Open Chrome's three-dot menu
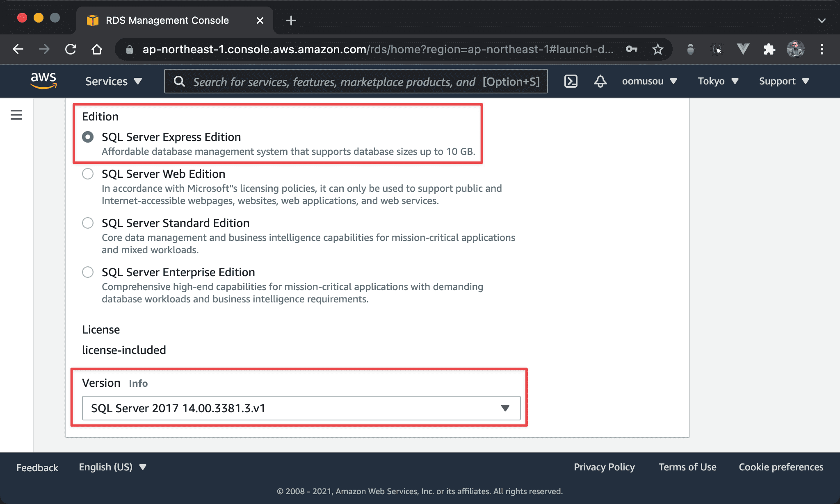This screenshot has width=840, height=504. pyautogui.click(x=822, y=49)
